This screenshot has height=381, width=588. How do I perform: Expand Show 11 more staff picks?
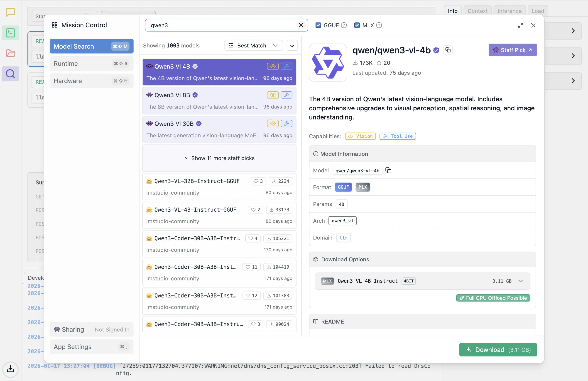[x=219, y=158]
